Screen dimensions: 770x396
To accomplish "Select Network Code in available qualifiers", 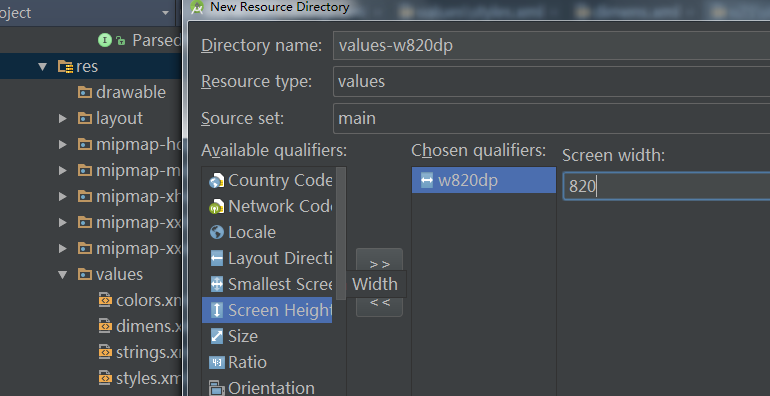I will [x=267, y=207].
